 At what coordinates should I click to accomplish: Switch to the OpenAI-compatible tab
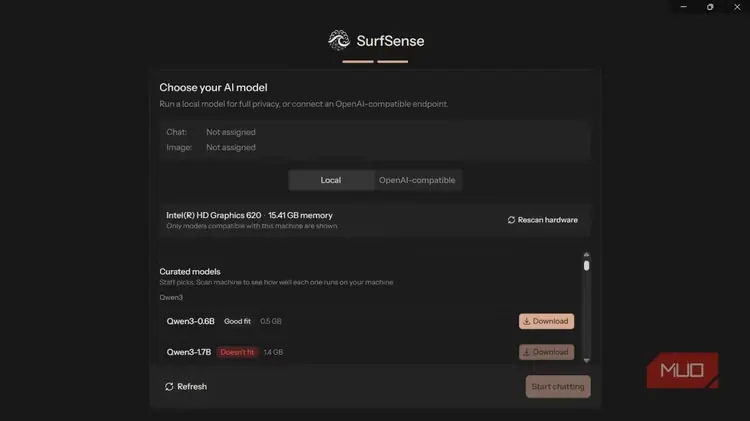coord(417,180)
